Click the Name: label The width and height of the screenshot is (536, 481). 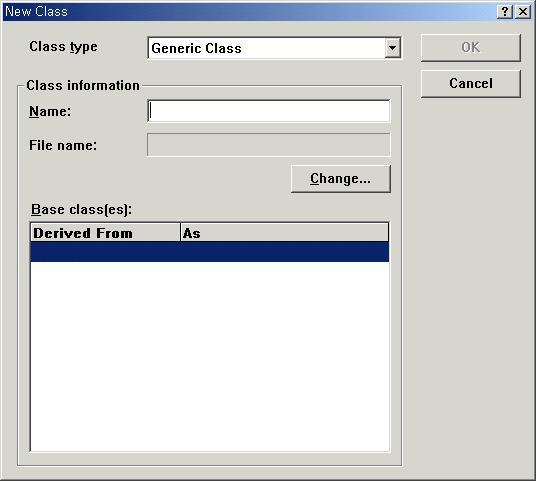coord(50,111)
